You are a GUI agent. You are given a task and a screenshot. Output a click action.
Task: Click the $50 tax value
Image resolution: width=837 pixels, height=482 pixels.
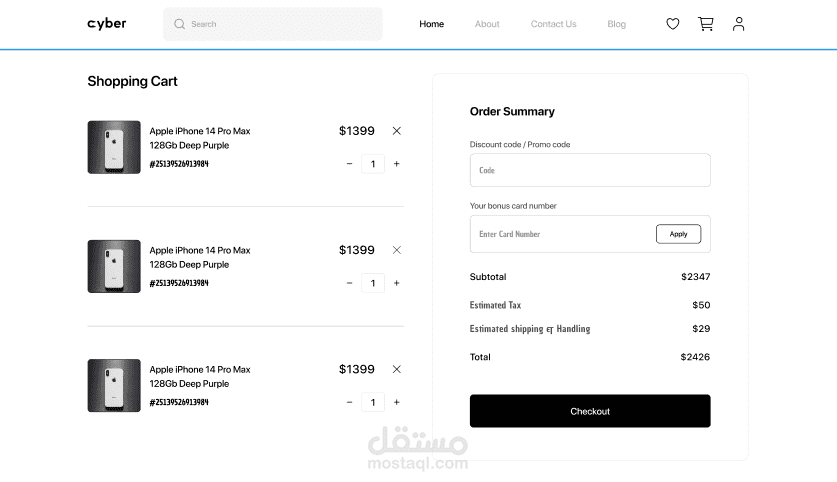pos(701,305)
